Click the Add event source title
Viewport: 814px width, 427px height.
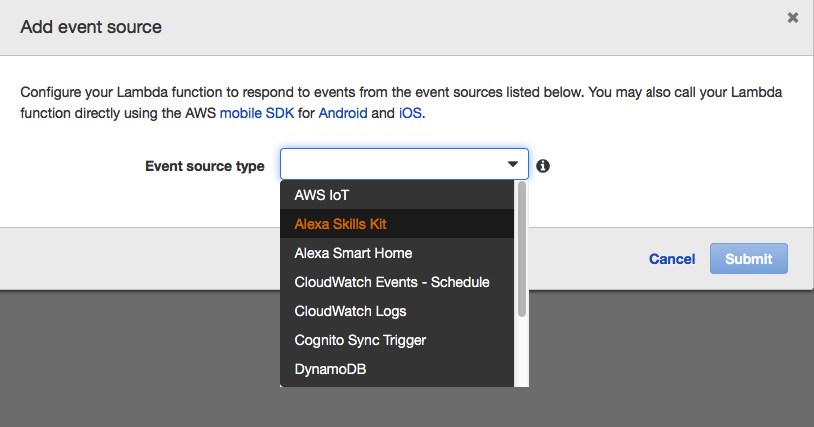click(x=91, y=27)
